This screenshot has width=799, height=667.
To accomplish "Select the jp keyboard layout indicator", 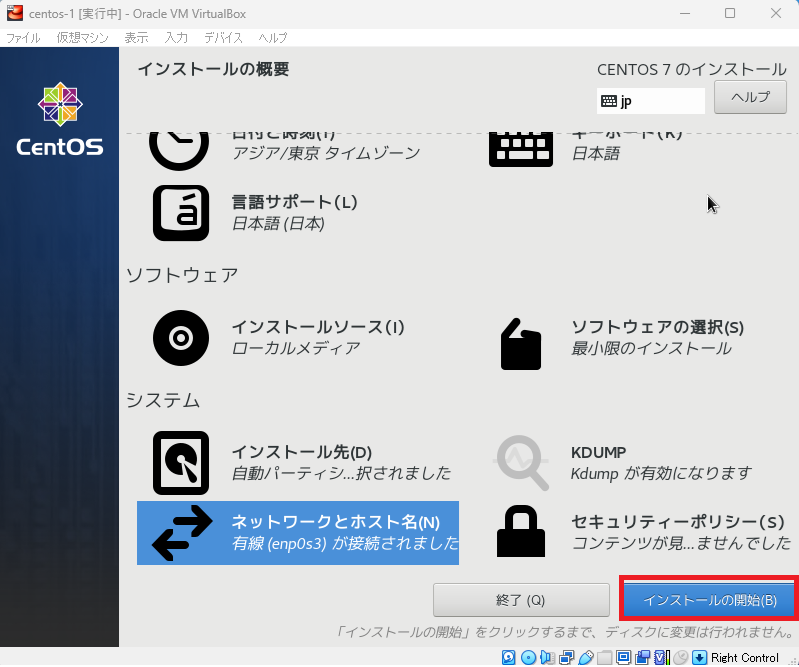I will tap(651, 101).
